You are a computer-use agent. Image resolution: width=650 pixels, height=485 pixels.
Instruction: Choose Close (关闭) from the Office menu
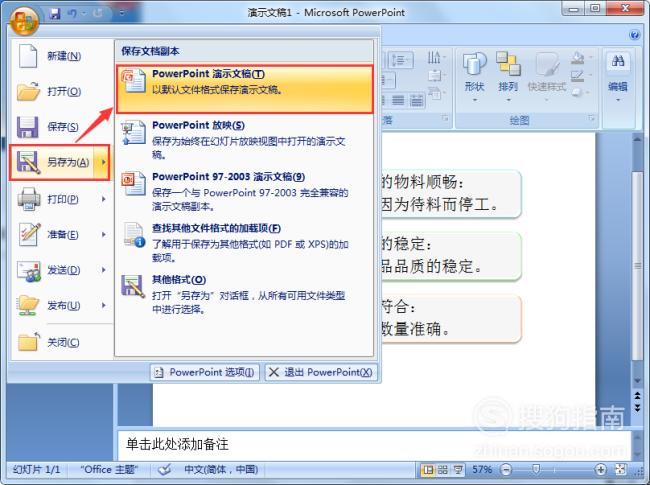tap(61, 342)
